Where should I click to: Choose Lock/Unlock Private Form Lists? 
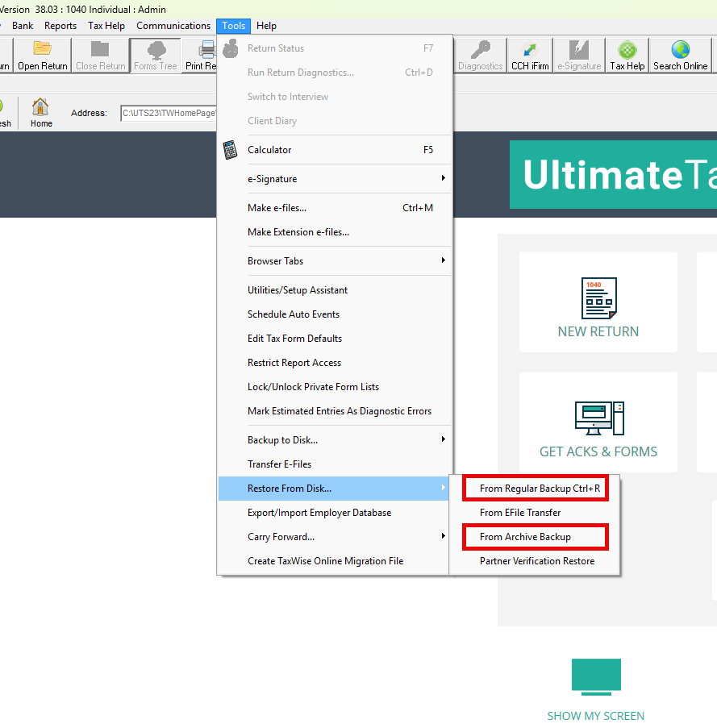click(335, 387)
